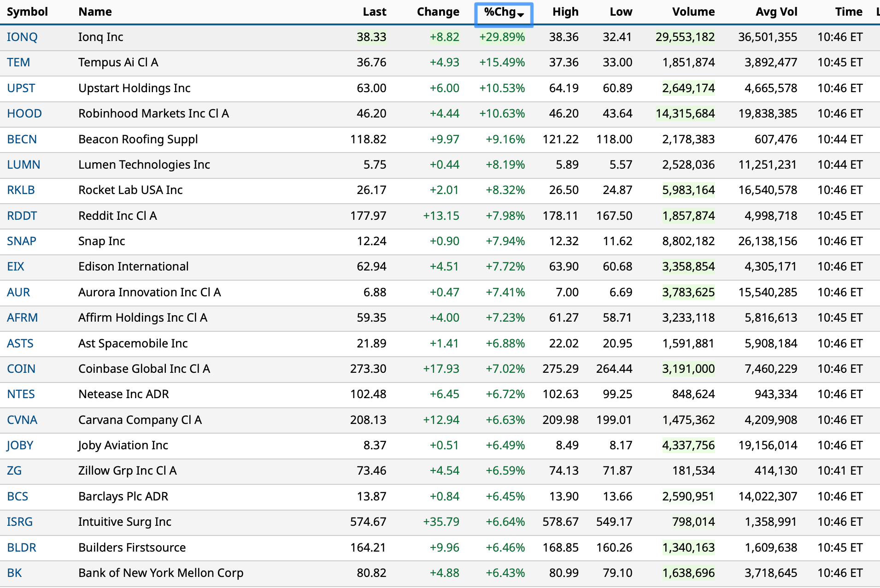Click the Name column header
The image size is (880, 588).
click(x=95, y=12)
